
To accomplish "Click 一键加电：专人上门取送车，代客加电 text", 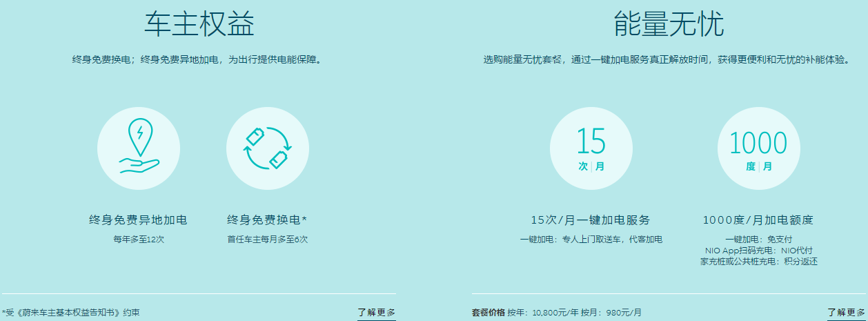I will click(x=591, y=240).
